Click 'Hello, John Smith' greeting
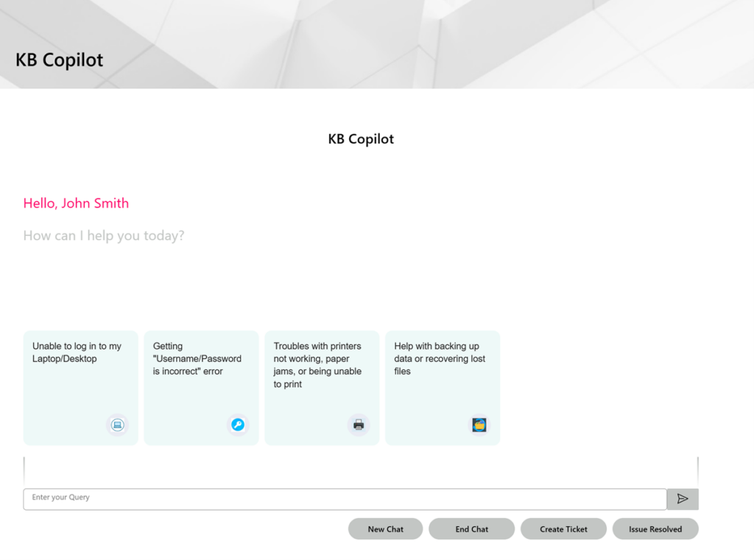 coord(76,203)
